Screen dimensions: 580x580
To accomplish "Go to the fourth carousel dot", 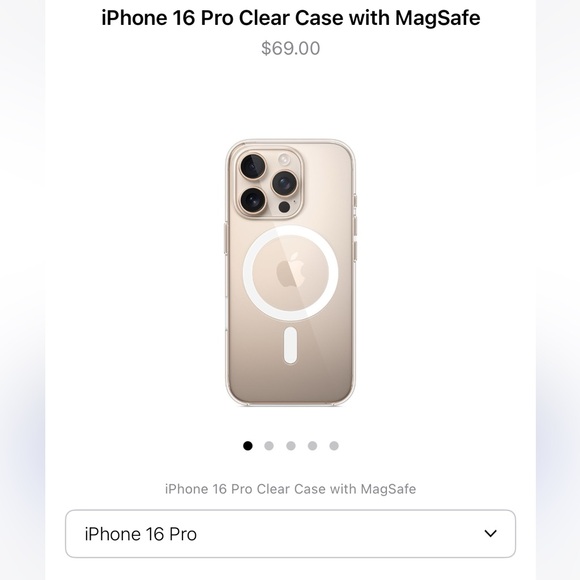I will click(x=313, y=446).
